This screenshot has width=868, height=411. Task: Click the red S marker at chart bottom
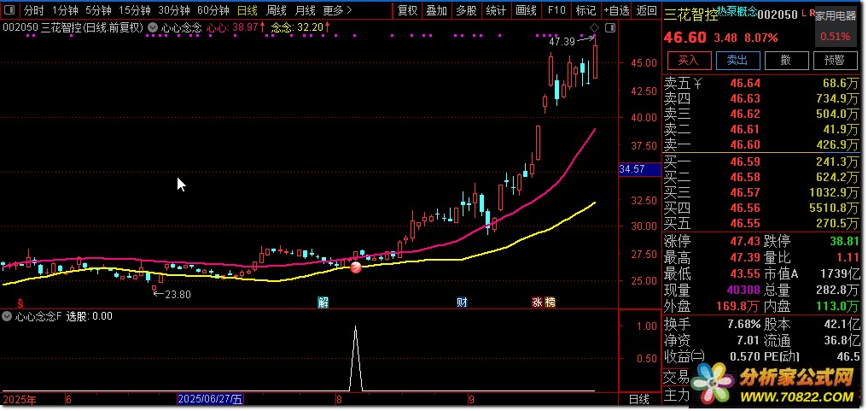click(x=20, y=302)
